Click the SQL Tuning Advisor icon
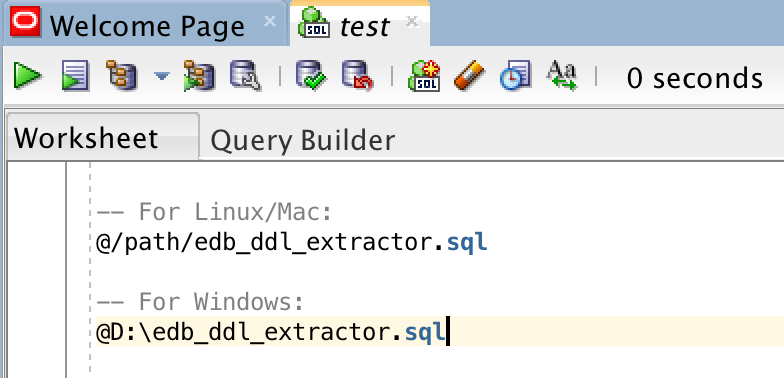784x378 pixels. pos(245,76)
